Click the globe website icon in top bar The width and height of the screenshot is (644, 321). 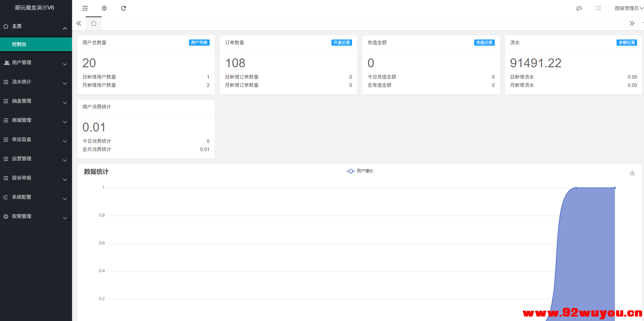pos(104,8)
